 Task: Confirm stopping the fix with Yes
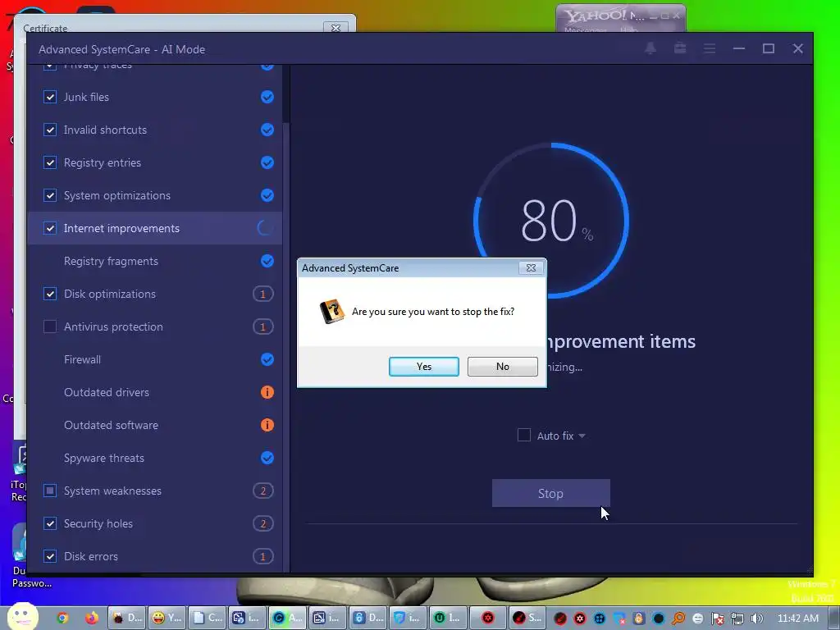[424, 367]
